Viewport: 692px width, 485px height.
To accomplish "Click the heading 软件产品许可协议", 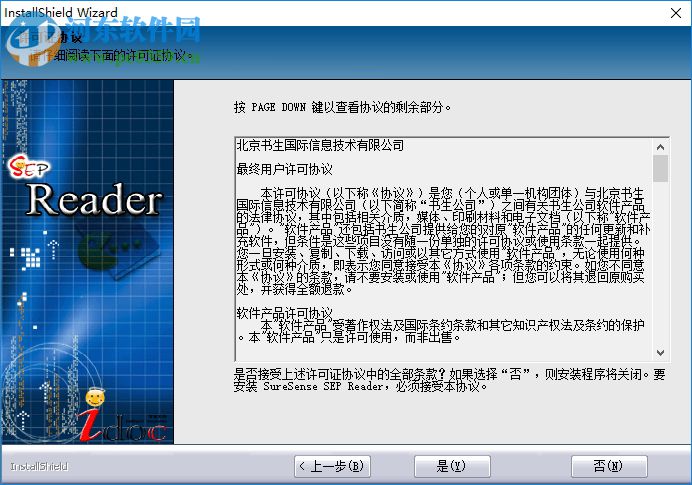I will [285, 313].
